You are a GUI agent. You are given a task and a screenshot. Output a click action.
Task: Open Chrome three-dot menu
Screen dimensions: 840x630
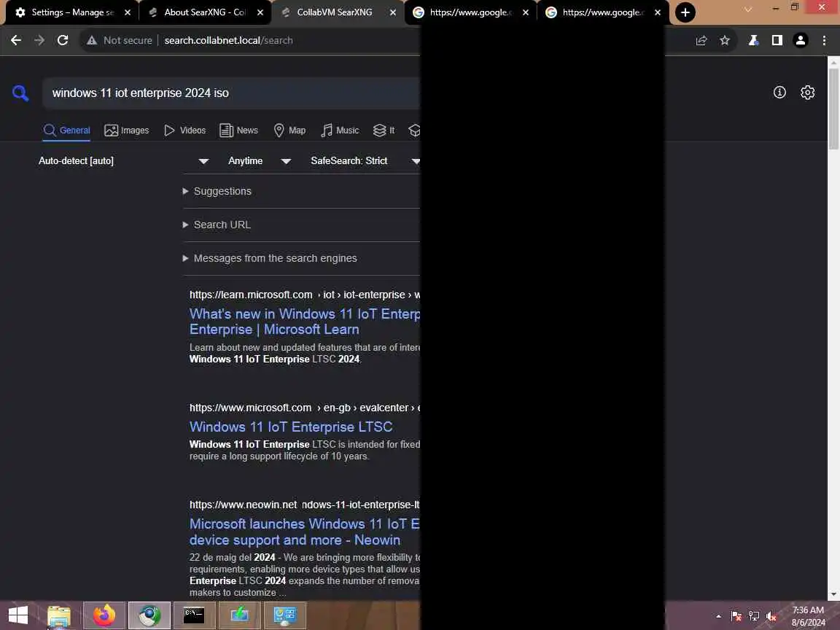coord(824,40)
